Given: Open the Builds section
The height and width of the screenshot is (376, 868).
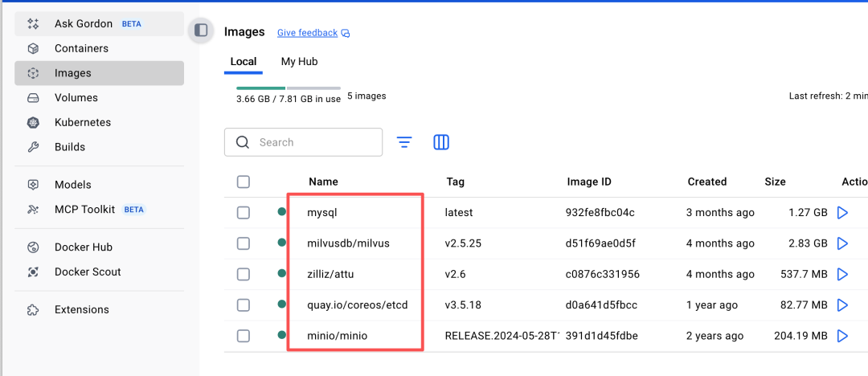Looking at the screenshot, I should coord(100,147).
